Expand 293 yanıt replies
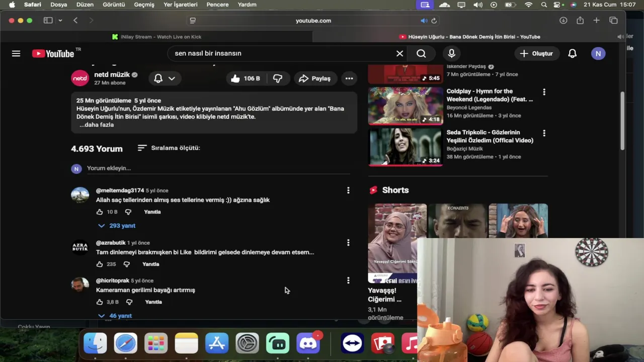Image resolution: width=644 pixels, height=362 pixels. click(x=117, y=226)
